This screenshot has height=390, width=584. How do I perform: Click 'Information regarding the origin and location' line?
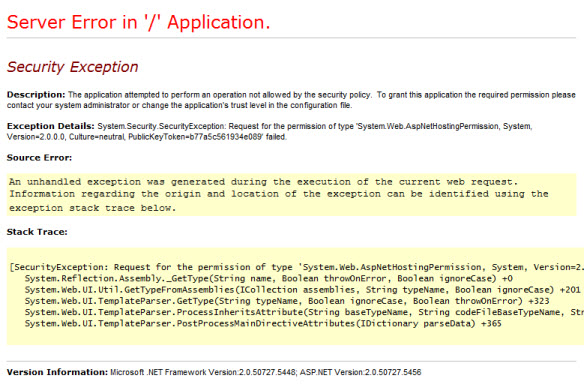279,194
